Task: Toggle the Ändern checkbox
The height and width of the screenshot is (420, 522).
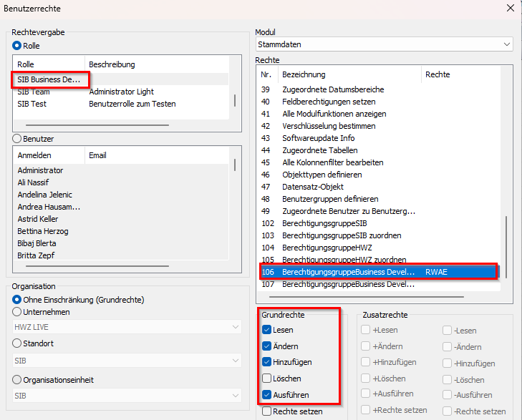Action: click(x=267, y=346)
